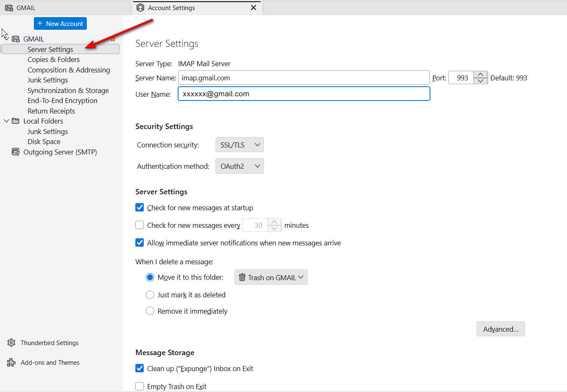Click the New Account button
The image size is (567, 392).
60,24
